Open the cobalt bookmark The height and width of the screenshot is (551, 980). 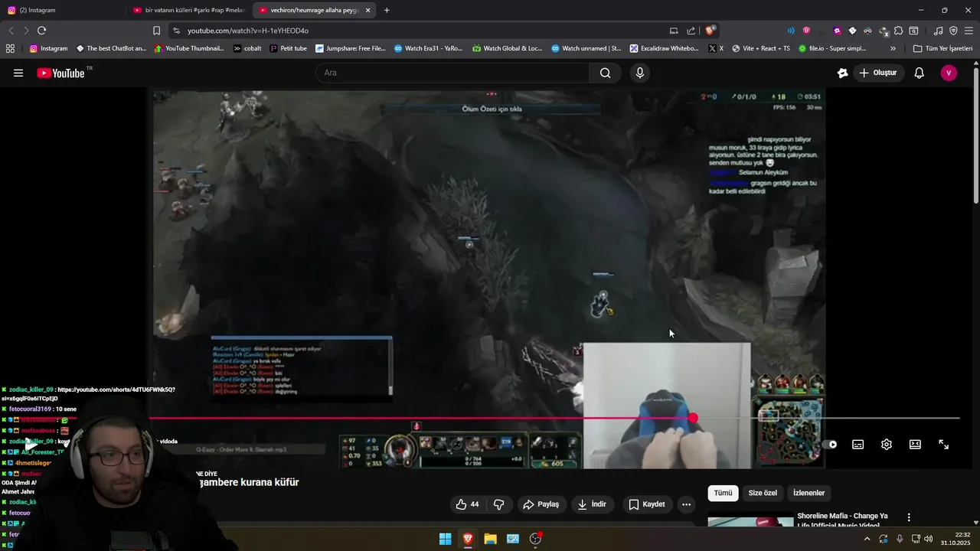tap(247, 48)
